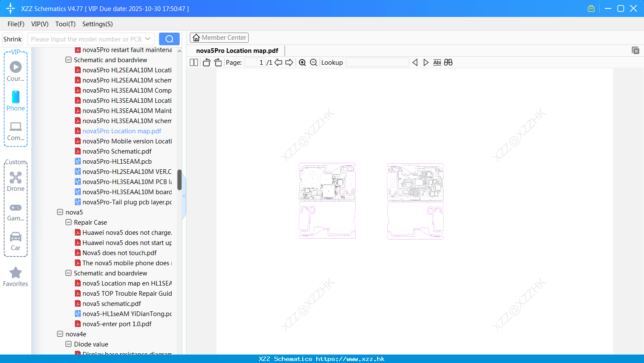The image size is (644, 363).
Task: Focus the model number search field
Action: click(86, 39)
